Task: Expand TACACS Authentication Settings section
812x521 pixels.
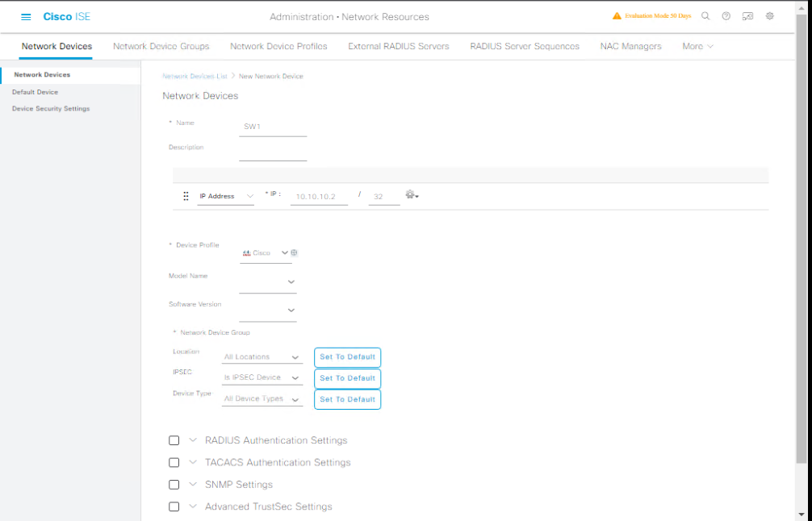Action: point(193,463)
